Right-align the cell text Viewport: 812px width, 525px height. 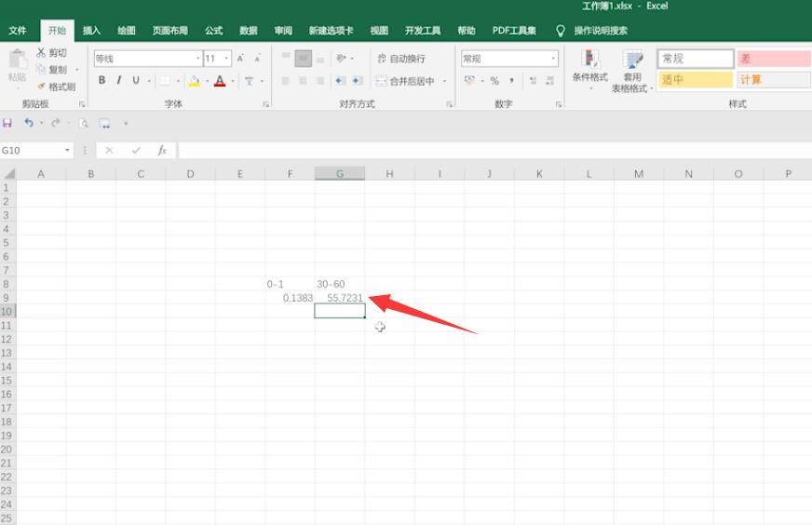[320, 81]
